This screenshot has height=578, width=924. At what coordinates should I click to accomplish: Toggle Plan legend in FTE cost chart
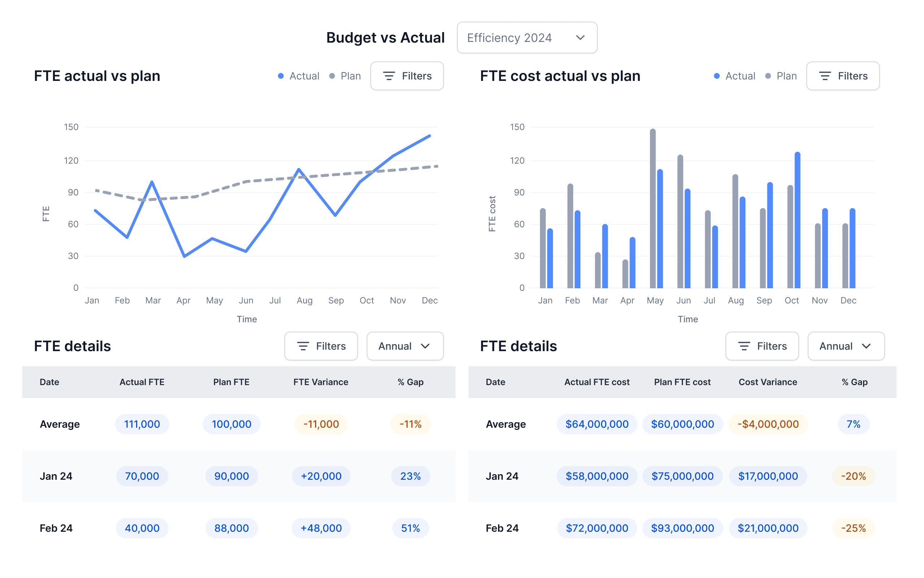(x=781, y=76)
